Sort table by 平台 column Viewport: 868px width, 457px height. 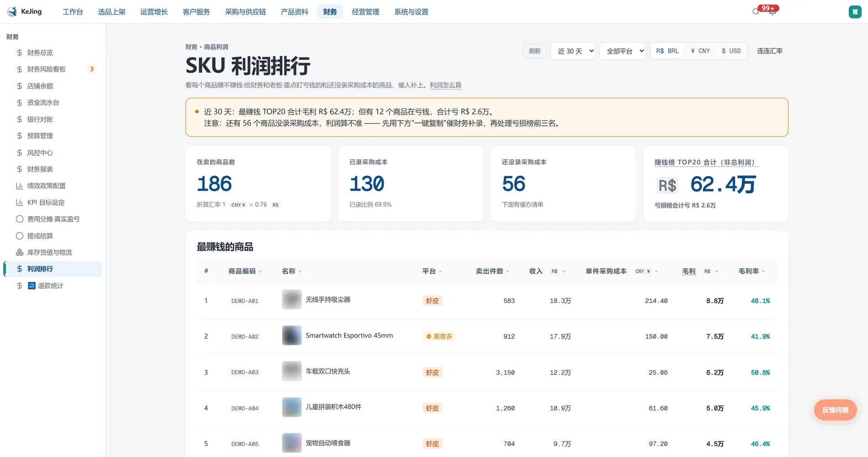432,271
